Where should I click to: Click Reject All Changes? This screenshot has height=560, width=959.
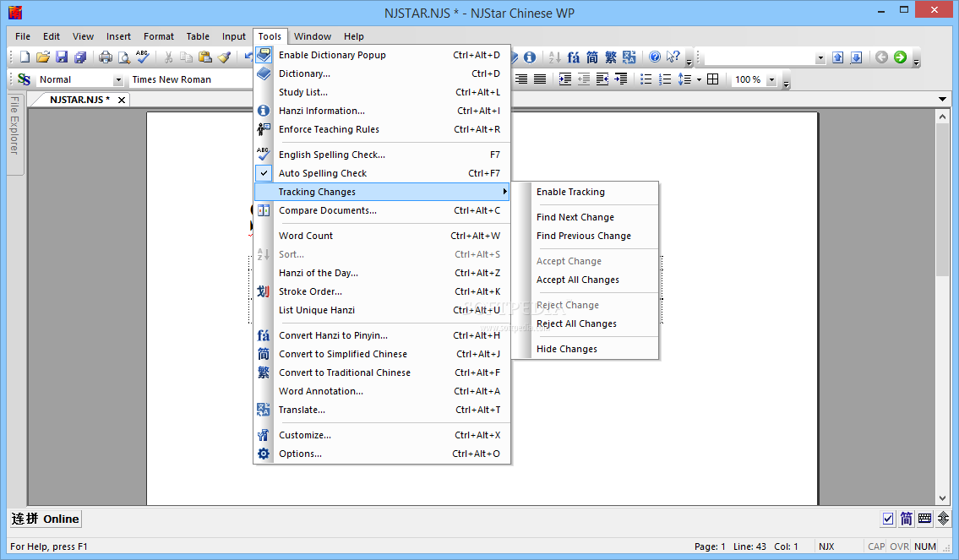point(586,324)
